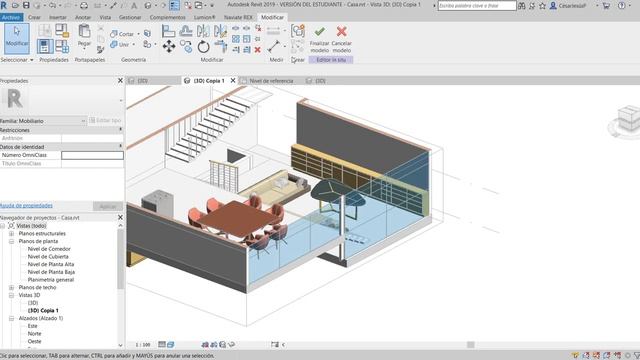
Task: Click the Rotate tool icon
Action: [x=203, y=47]
